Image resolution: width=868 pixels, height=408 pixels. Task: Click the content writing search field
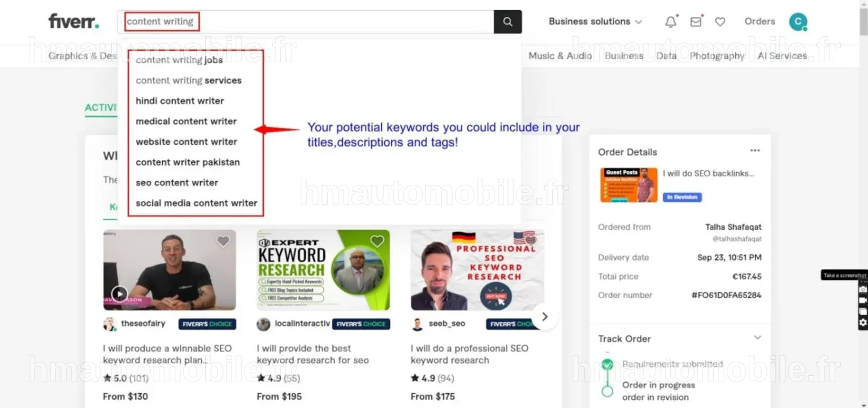point(305,22)
